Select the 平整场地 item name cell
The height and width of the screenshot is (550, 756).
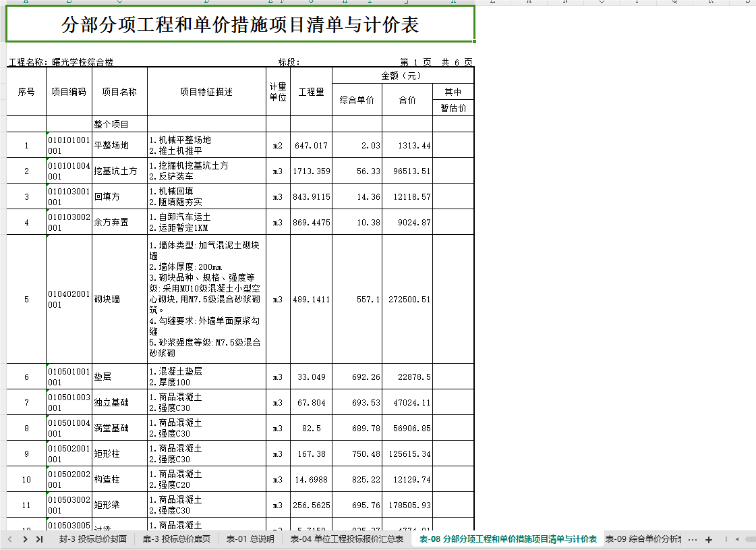pos(119,145)
